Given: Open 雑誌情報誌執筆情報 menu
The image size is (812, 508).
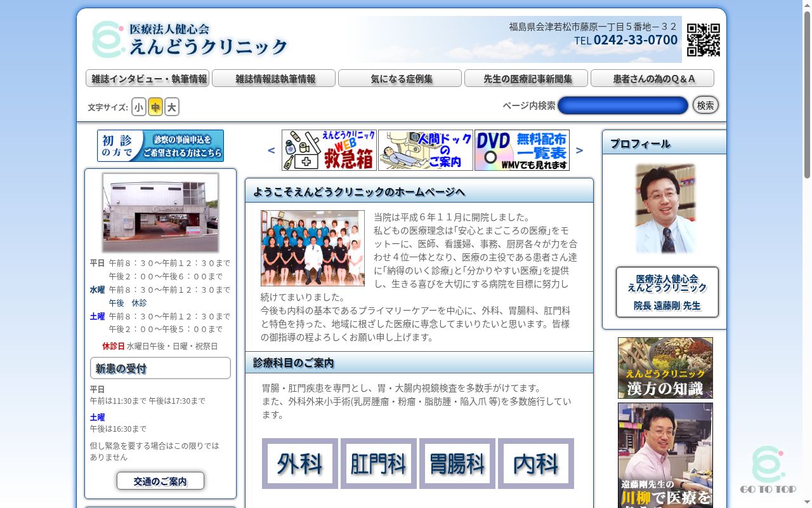Looking at the screenshot, I should 273,78.
